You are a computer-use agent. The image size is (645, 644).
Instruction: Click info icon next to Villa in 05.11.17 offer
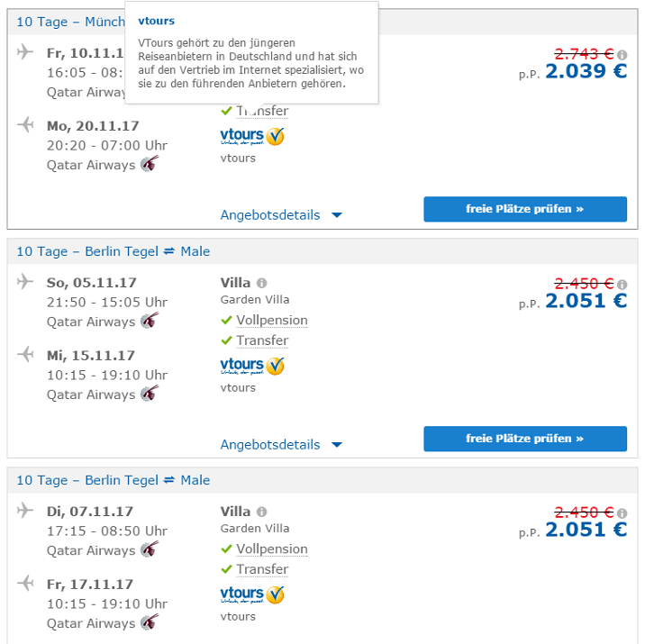click(x=261, y=283)
